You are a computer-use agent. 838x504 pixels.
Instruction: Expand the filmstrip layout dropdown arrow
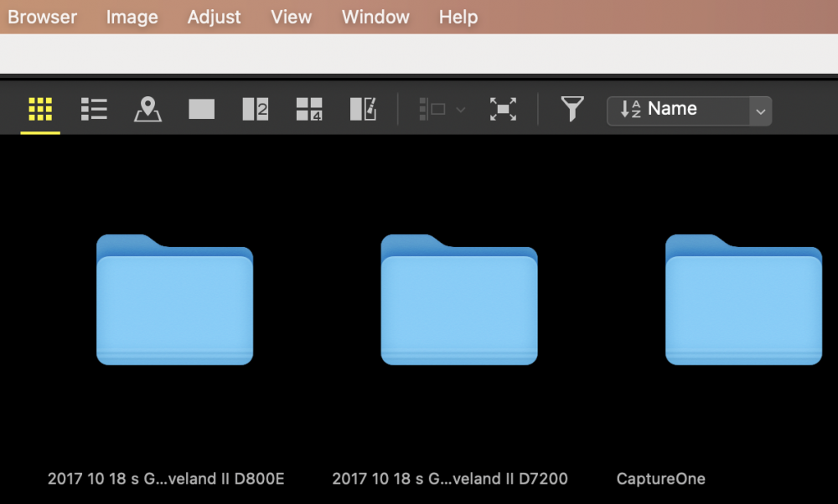point(460,110)
